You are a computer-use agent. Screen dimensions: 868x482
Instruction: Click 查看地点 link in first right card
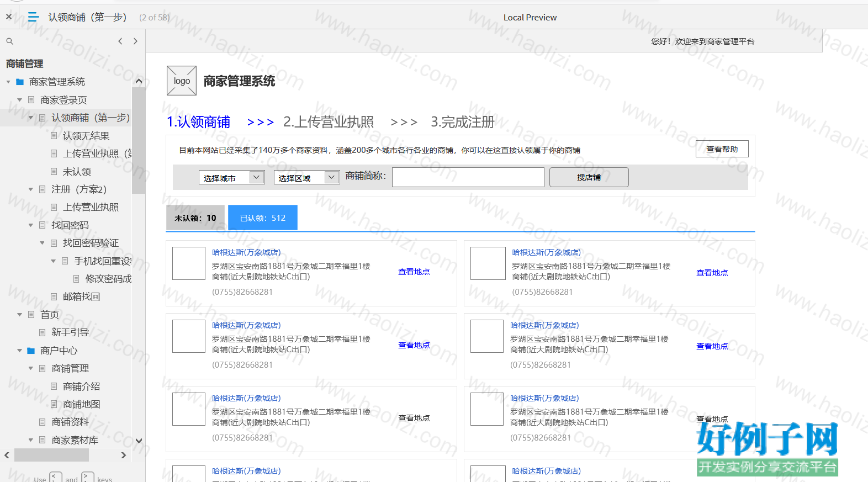(x=712, y=273)
